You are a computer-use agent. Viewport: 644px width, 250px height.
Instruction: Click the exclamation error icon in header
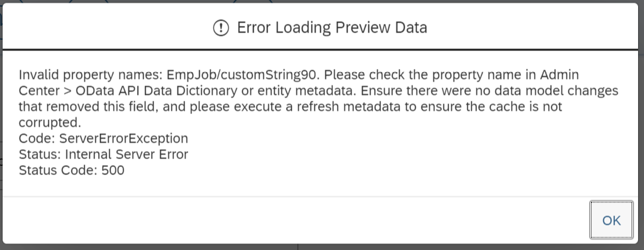point(221,28)
